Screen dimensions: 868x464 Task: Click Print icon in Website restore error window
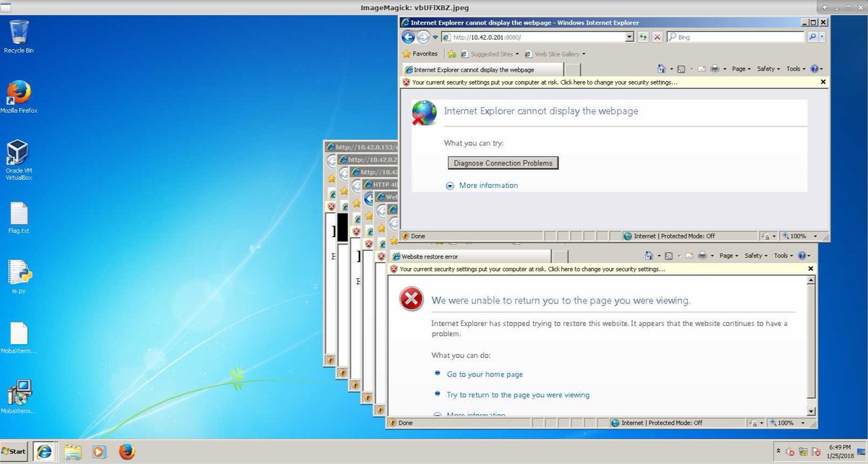tap(702, 256)
